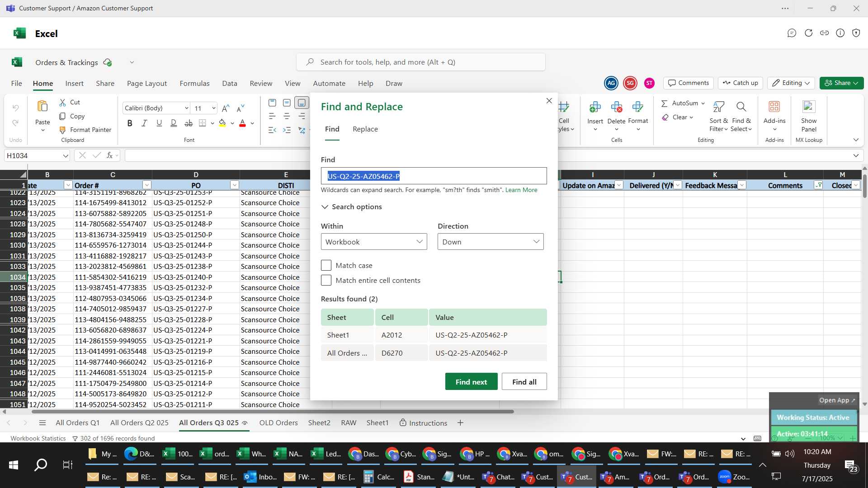Viewport: 868px width, 488px height.
Task: Close the Find and Replace dialog
Action: (x=549, y=101)
